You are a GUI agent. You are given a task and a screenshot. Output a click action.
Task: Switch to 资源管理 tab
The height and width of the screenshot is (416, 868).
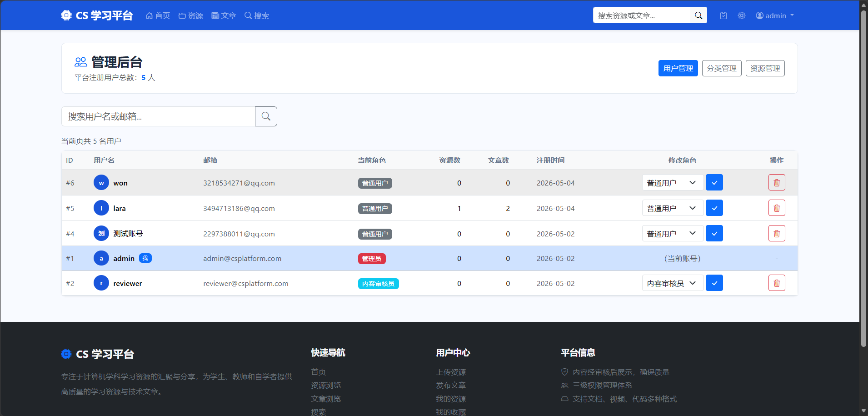tap(765, 68)
